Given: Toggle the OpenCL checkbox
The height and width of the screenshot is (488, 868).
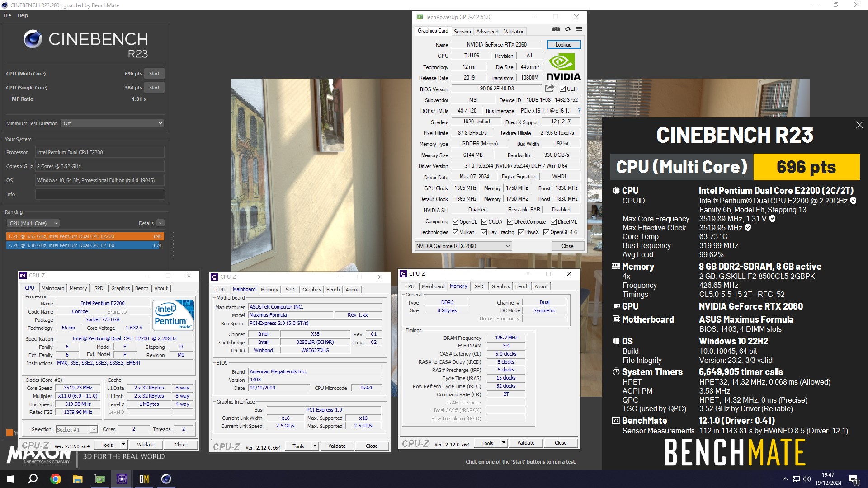Looking at the screenshot, I should (x=455, y=222).
